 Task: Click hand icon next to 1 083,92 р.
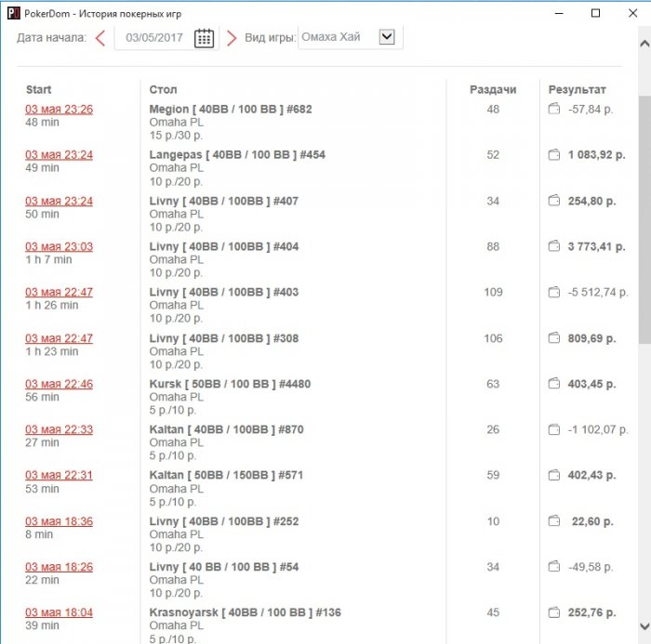point(554,155)
